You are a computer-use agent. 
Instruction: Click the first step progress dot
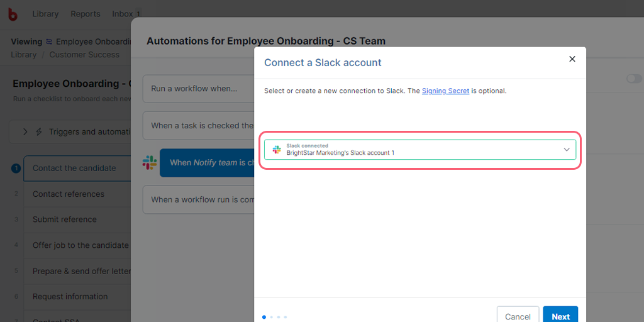264,317
